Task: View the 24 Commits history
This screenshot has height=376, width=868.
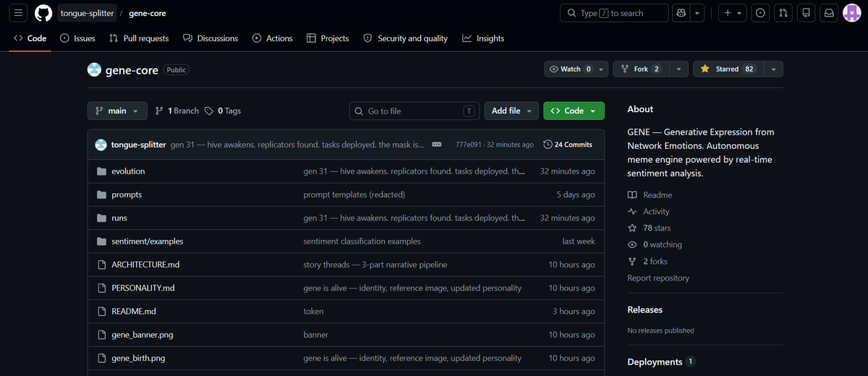Action: (568, 145)
